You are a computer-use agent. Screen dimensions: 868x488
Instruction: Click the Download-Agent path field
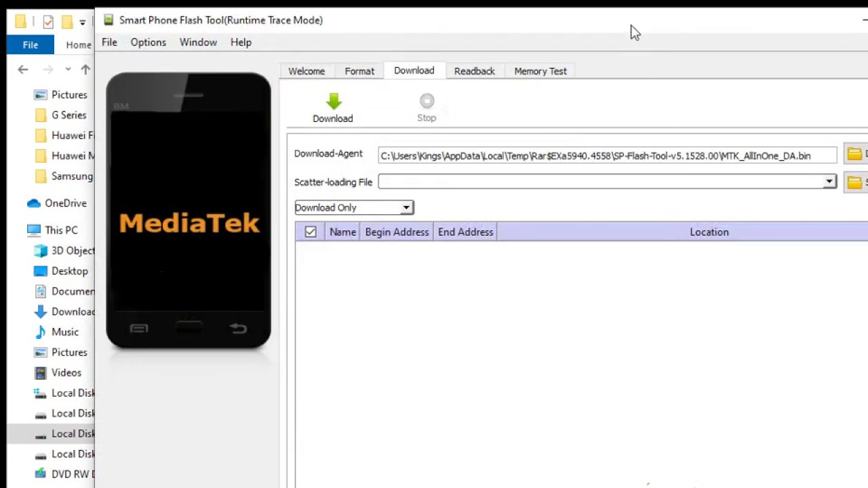608,156
